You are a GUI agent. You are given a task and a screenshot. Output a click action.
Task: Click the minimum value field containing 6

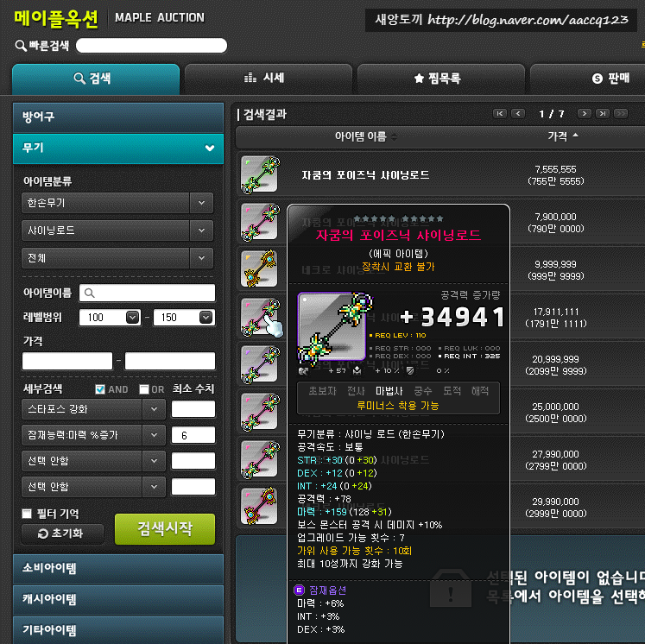(193, 435)
